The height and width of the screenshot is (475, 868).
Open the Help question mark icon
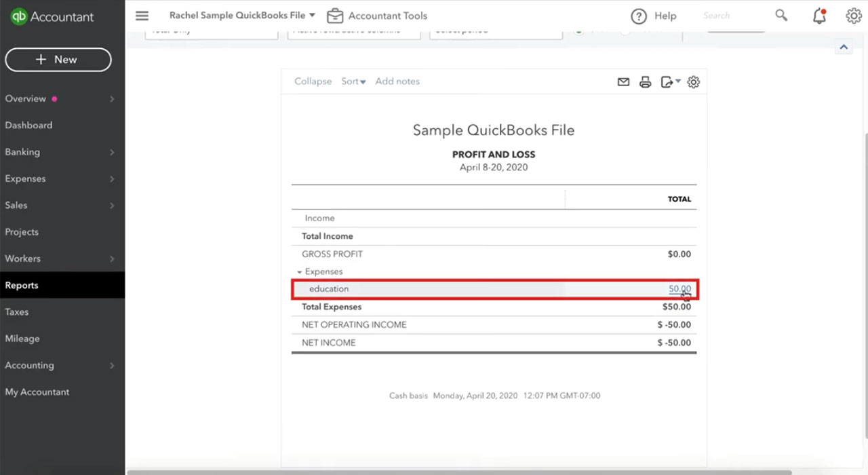[638, 16]
